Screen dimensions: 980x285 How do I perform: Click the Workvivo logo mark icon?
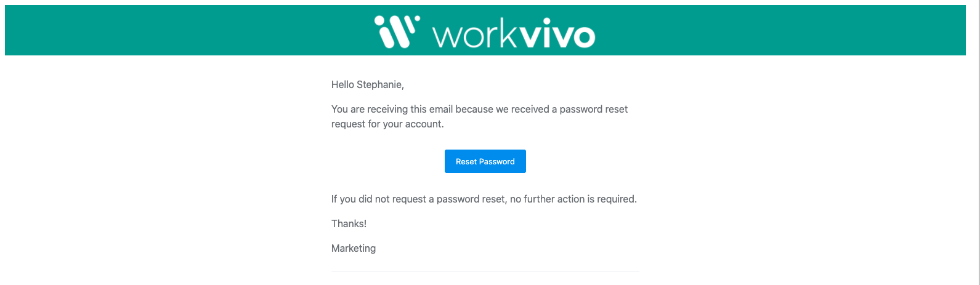396,31
